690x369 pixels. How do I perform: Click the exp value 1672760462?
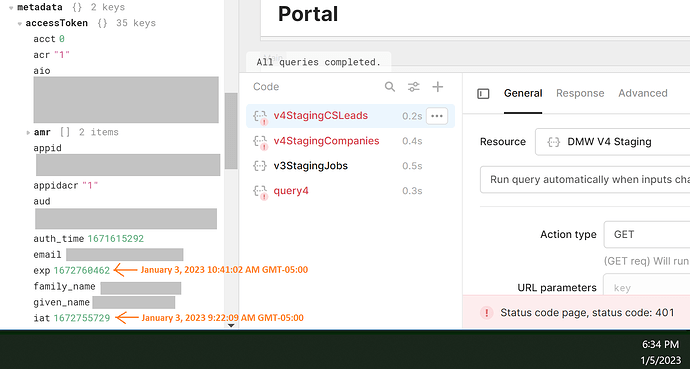[x=81, y=270]
